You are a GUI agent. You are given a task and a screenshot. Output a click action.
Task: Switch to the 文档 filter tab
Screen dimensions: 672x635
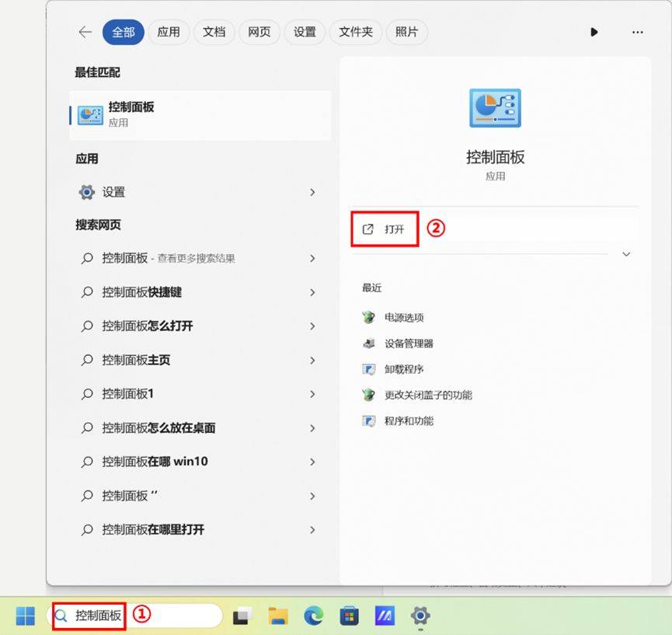click(x=214, y=32)
